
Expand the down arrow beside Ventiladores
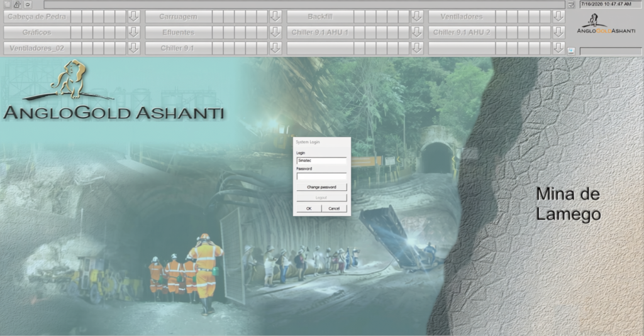(558, 16)
